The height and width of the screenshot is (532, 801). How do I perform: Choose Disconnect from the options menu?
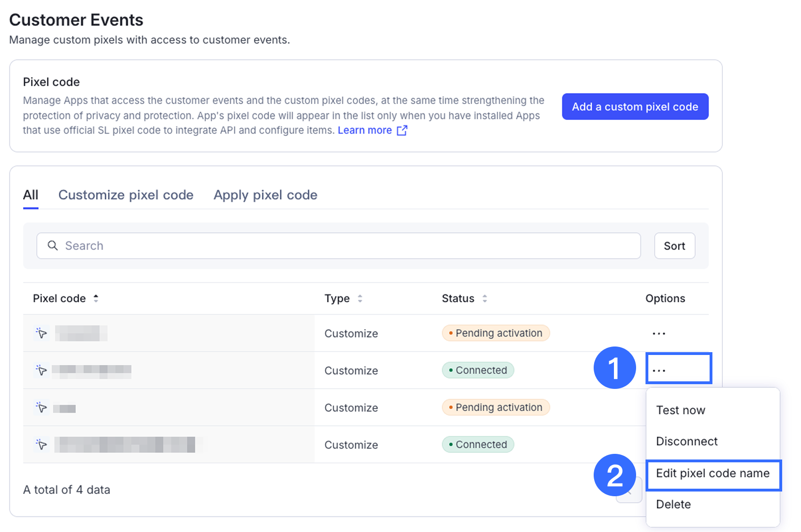687,441
